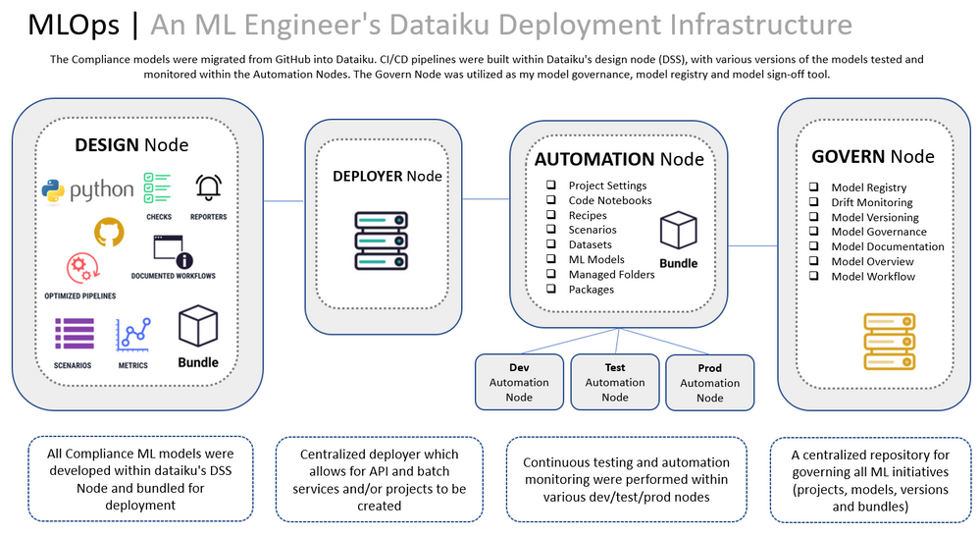
Task: Click the Reporters bell icon
Action: (x=208, y=188)
